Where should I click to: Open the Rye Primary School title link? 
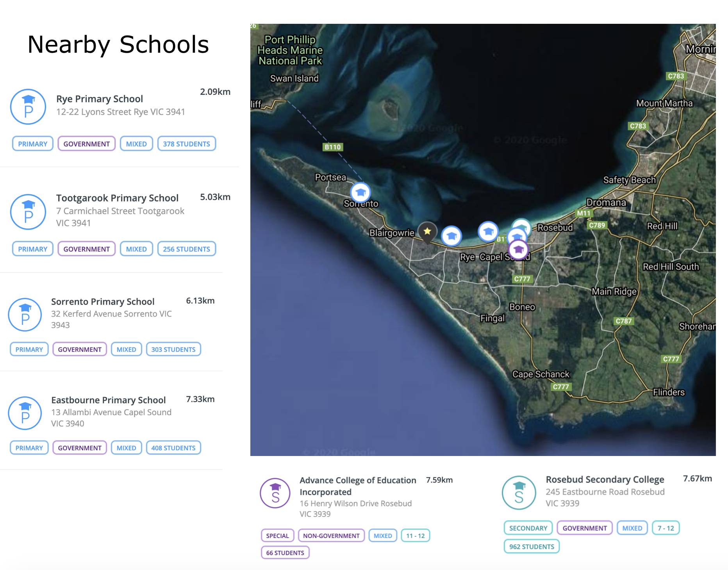point(100,99)
